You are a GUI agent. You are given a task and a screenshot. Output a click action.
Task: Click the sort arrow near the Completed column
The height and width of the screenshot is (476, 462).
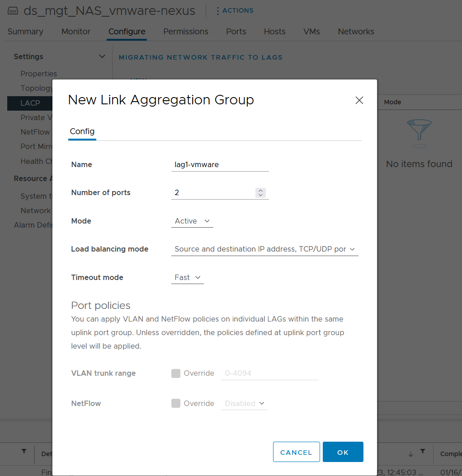[412, 454]
